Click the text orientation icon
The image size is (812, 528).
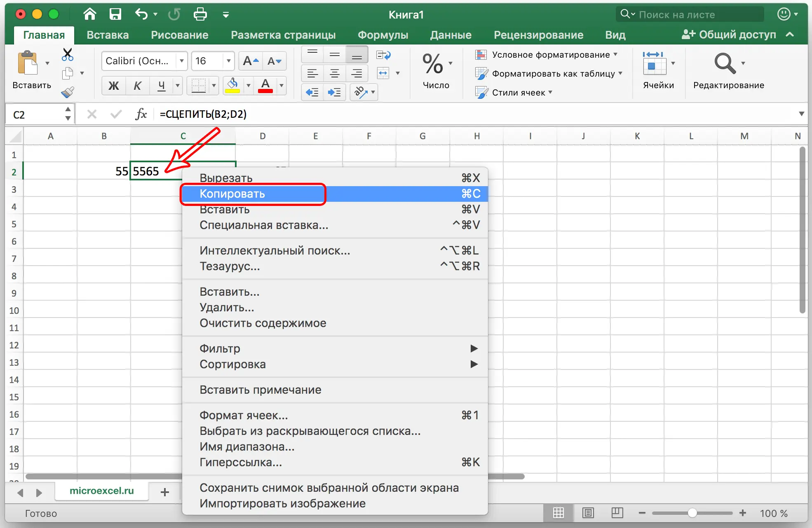(361, 92)
